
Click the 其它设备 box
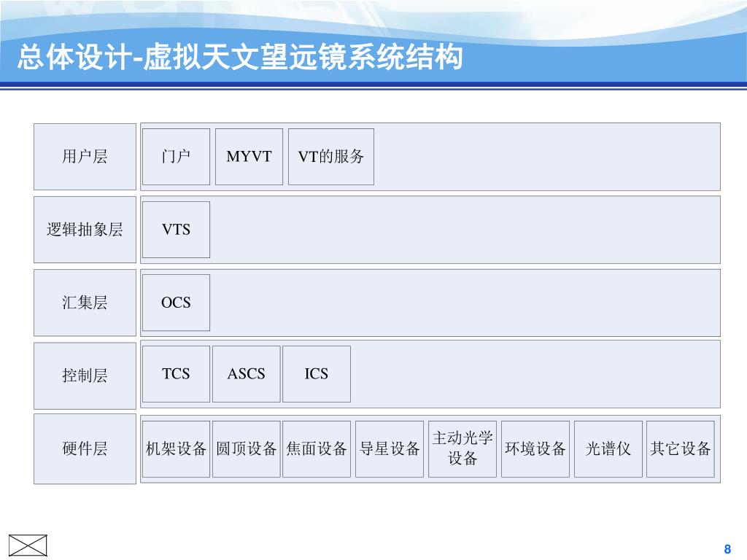[681, 449]
